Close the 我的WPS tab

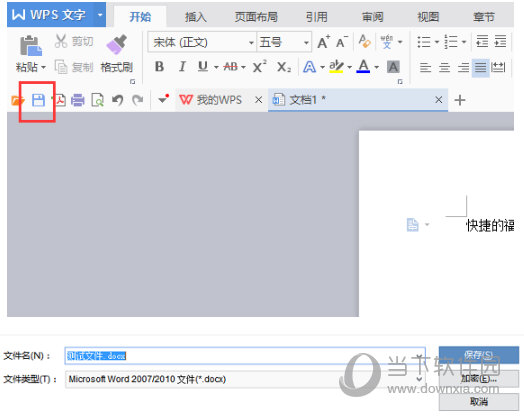tap(258, 100)
